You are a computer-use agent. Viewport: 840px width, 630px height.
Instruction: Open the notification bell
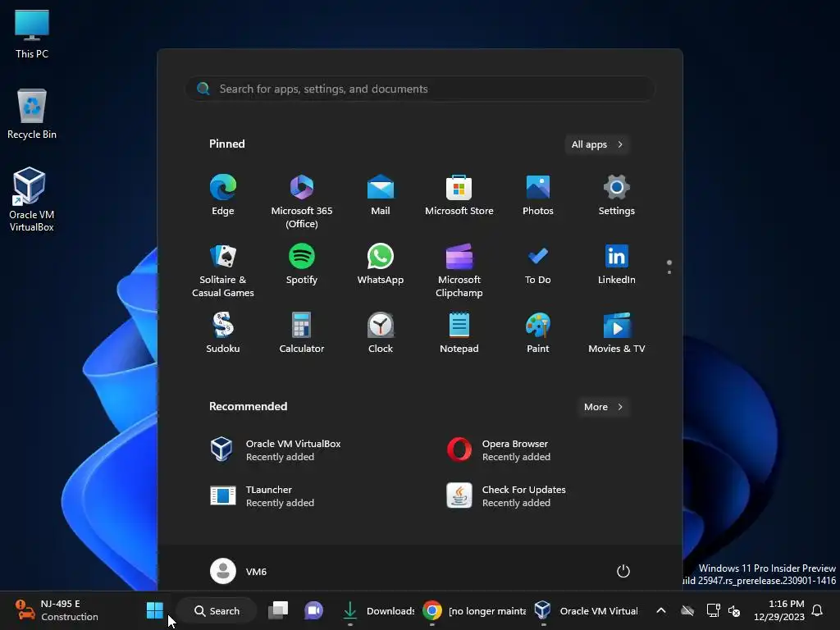pos(817,610)
